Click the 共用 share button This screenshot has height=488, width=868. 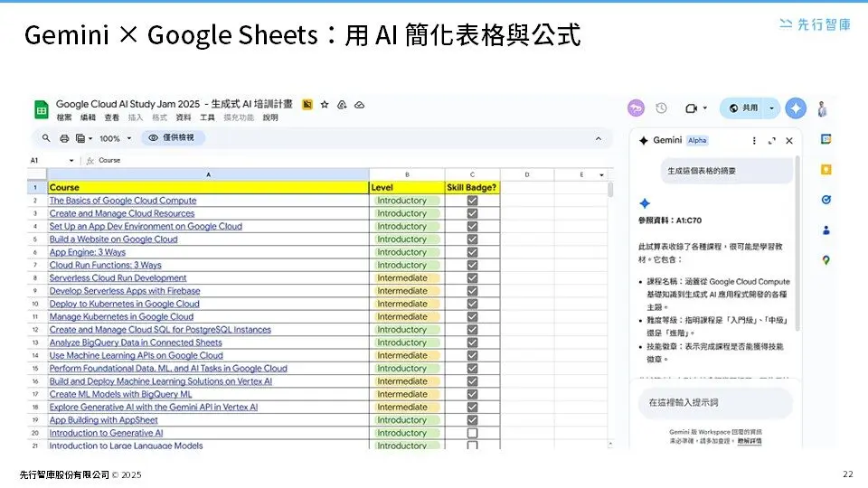click(x=743, y=108)
